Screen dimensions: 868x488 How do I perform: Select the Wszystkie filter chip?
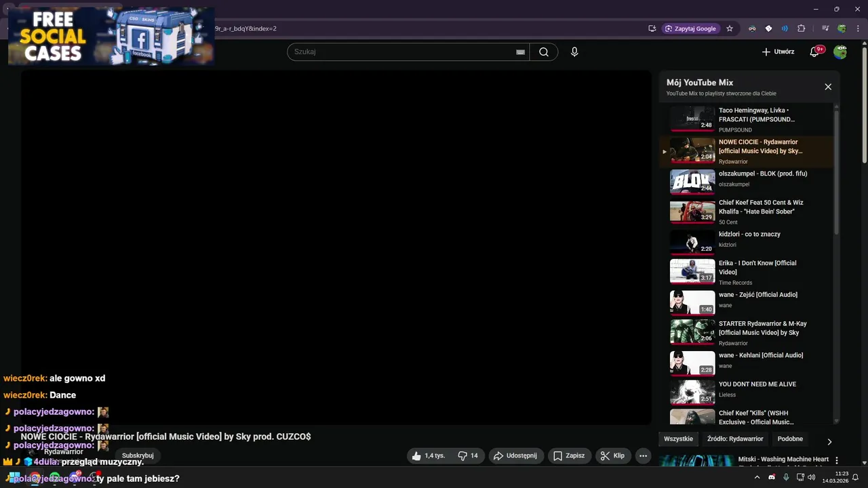coord(678,439)
